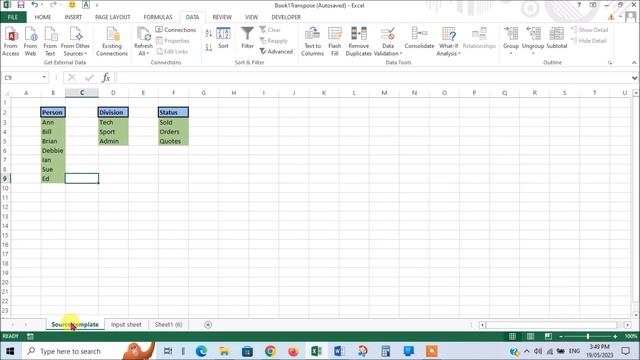Viewport: 640px width, 360px height.
Task: Click the From Access icon
Action: pyautogui.click(x=11, y=41)
